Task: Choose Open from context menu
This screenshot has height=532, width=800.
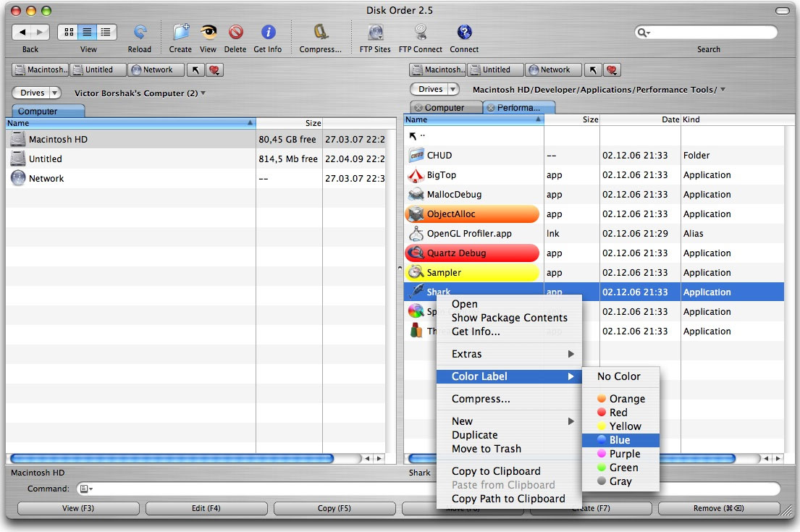Action: pyautogui.click(x=509, y=304)
